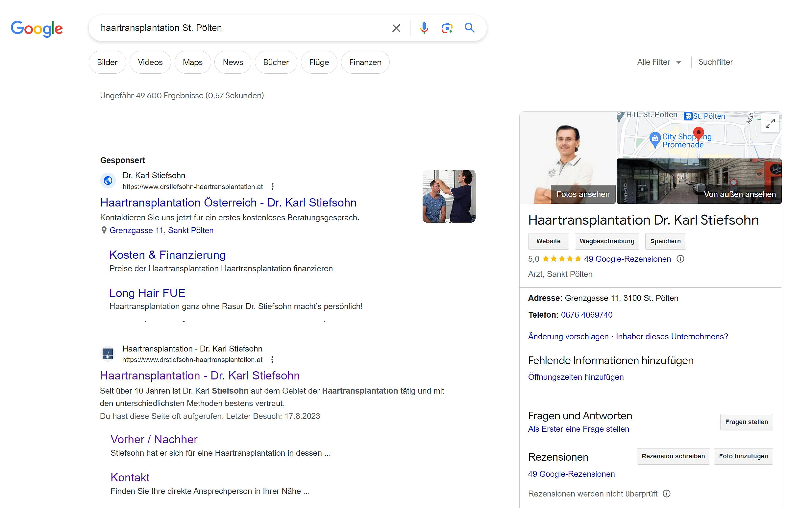Expand the map with the arrows icon

[x=770, y=124]
